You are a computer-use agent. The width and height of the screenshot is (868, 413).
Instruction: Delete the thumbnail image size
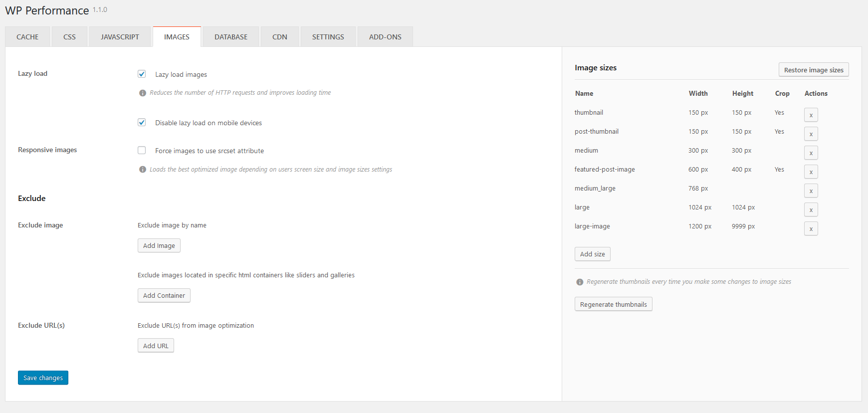click(x=811, y=115)
